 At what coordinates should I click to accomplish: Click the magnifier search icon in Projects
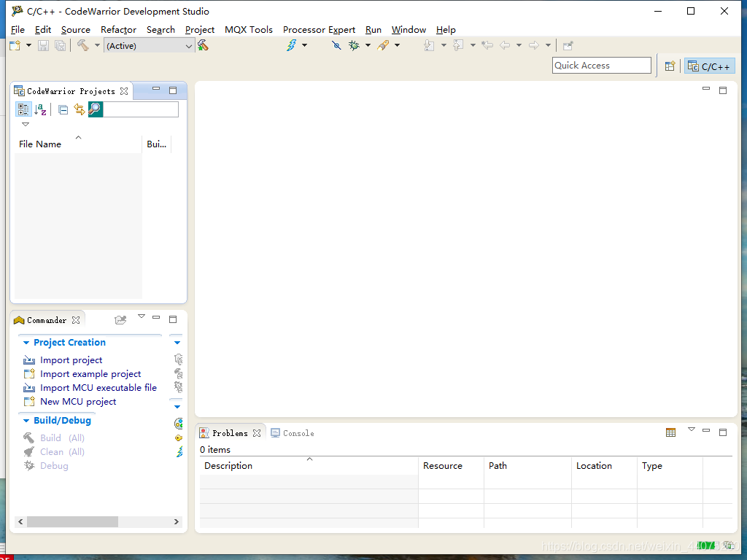click(x=96, y=109)
